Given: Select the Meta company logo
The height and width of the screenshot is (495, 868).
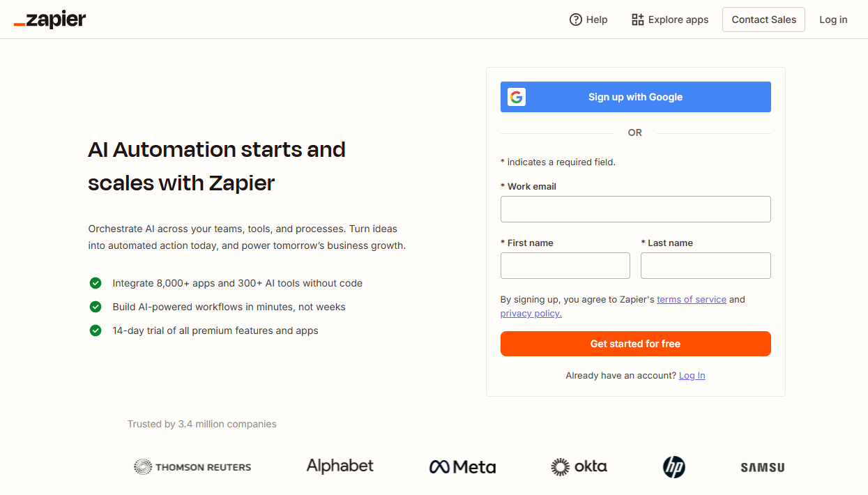Looking at the screenshot, I should coord(462,466).
